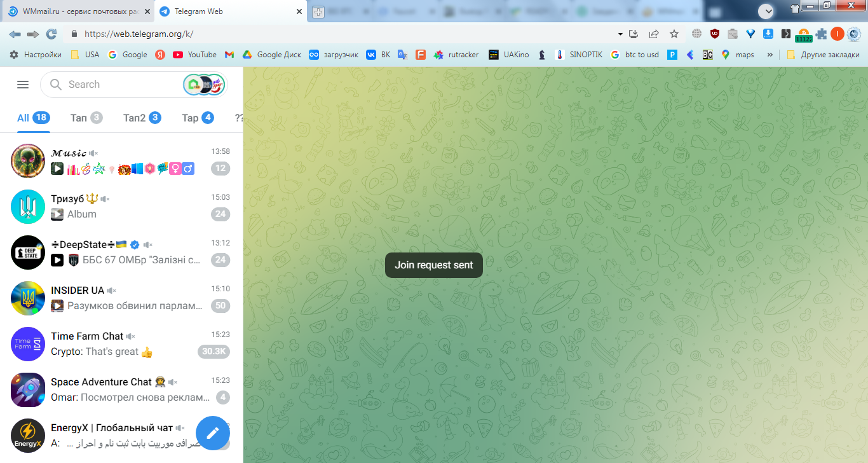The width and height of the screenshot is (868, 463).
Task: Switch to the Тап2 folder tab
Action: [x=142, y=118]
